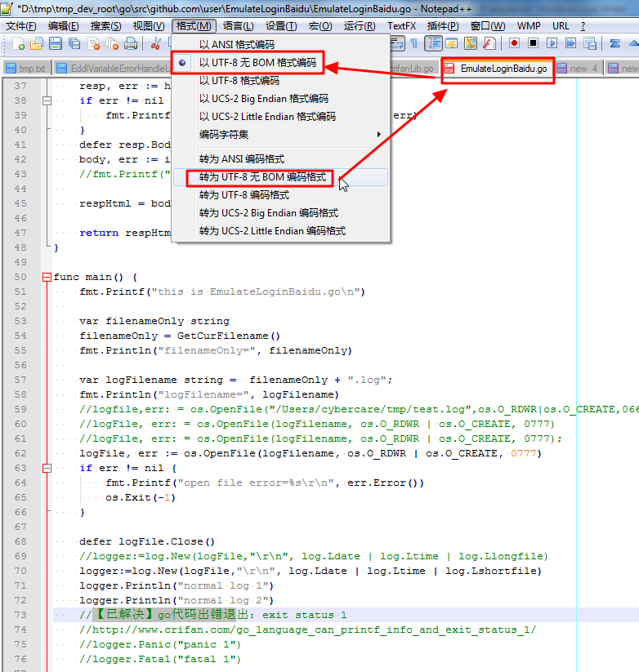Click 'os.Exit(-1)' on line 65
This screenshot has width=639, height=672.
point(141,497)
